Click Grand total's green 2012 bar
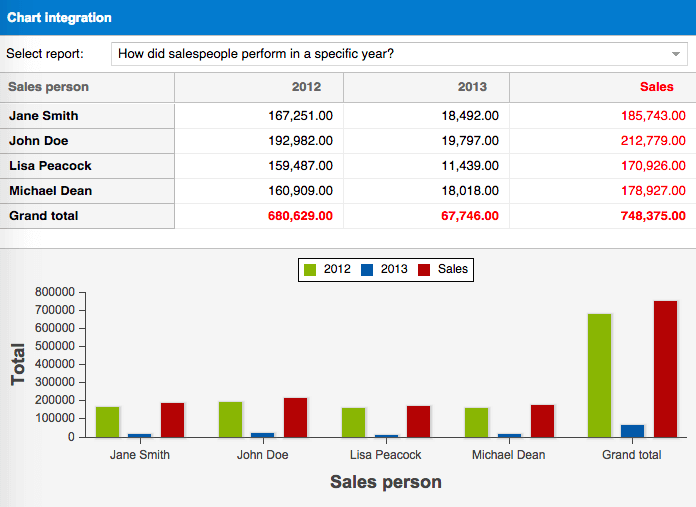 click(x=599, y=376)
